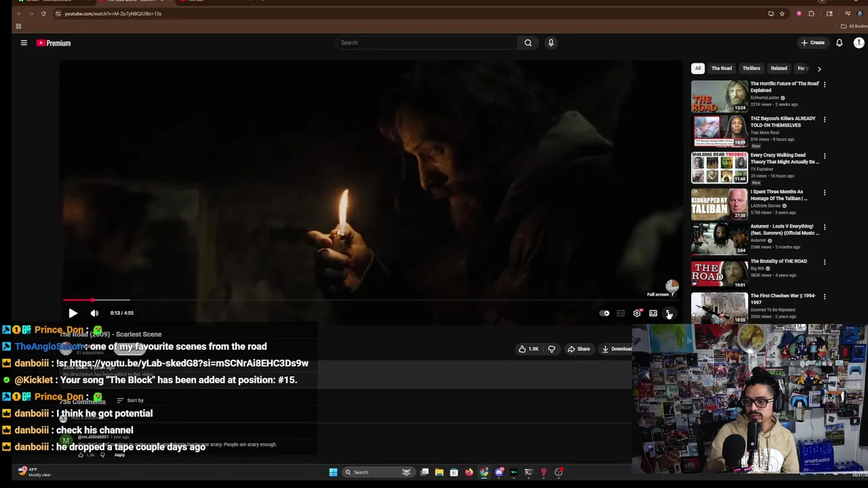
Task: Dislike the video
Action: (x=551, y=349)
